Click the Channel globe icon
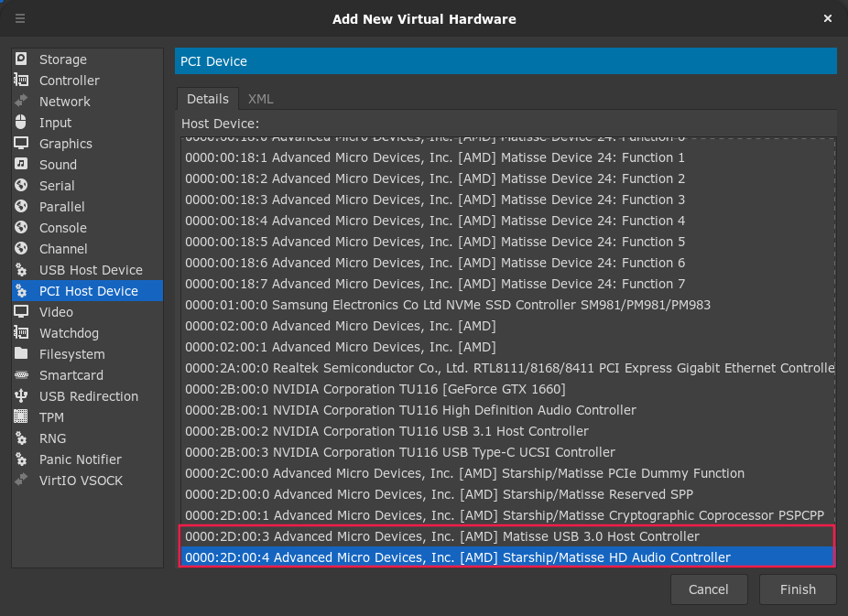The width and height of the screenshot is (848, 616). (21, 249)
